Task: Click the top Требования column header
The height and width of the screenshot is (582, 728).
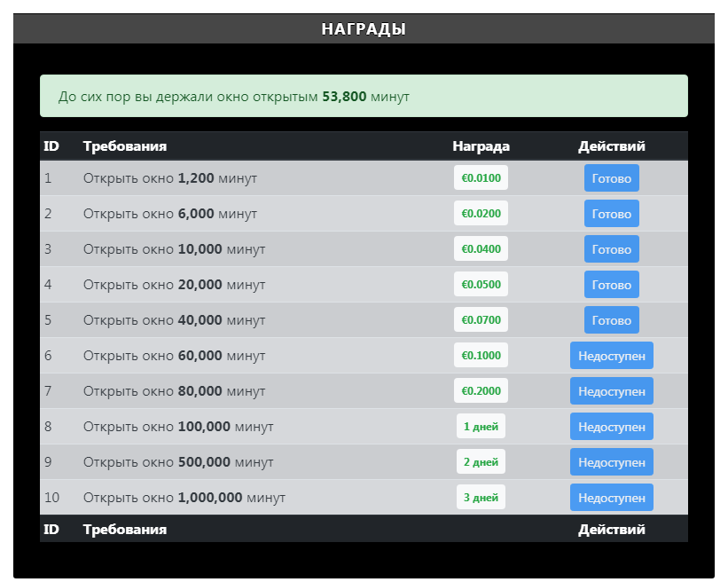Action: [125, 146]
